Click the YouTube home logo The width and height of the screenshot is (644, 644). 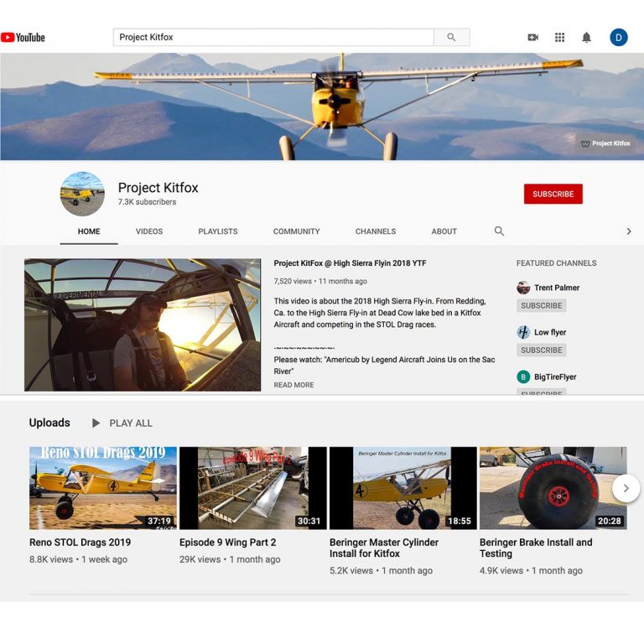23,37
